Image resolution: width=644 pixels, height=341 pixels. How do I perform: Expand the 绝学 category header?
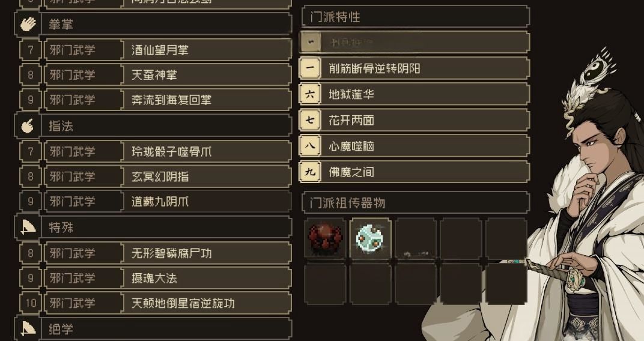coord(154,328)
